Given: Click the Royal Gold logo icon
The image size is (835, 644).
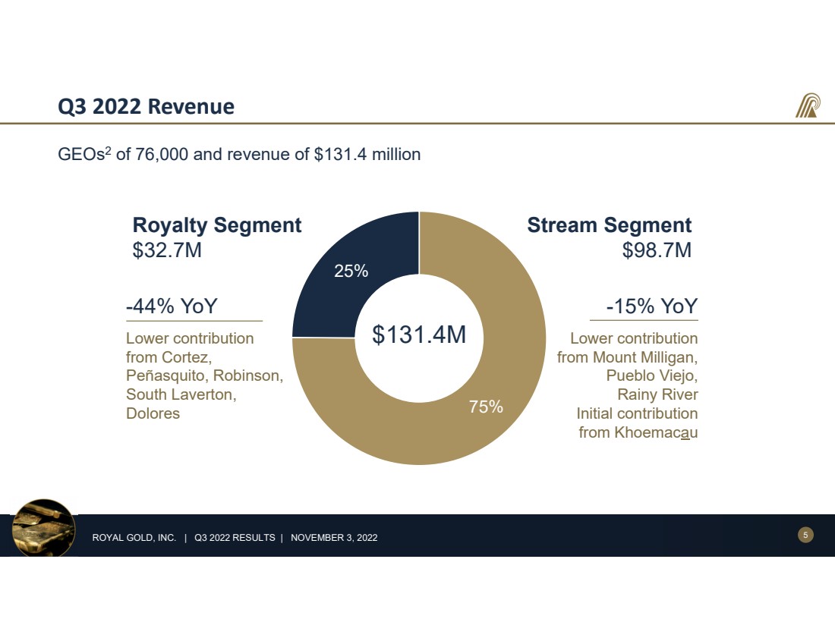Looking at the screenshot, I should 808,105.
